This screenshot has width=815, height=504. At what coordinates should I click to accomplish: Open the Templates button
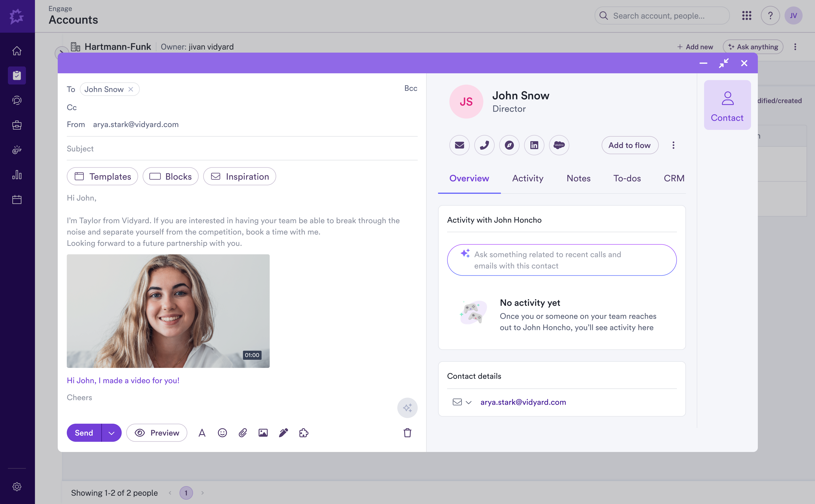[x=102, y=176]
